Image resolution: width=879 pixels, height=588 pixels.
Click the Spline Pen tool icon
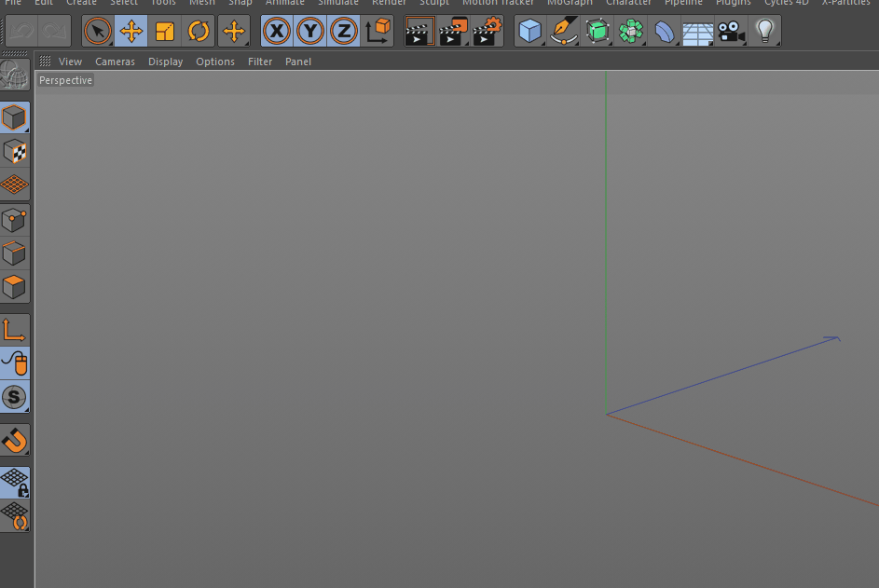click(x=563, y=31)
